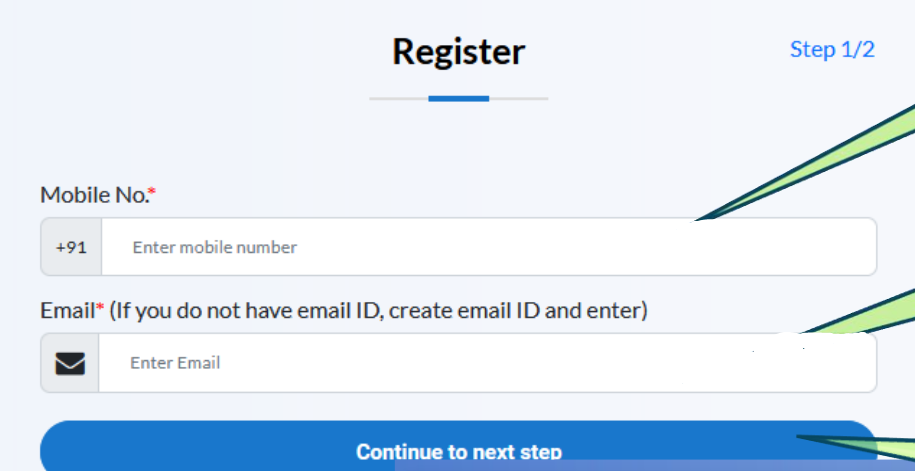This screenshot has height=471, width=915.
Task: Click the Register heading
Action: pos(459,52)
